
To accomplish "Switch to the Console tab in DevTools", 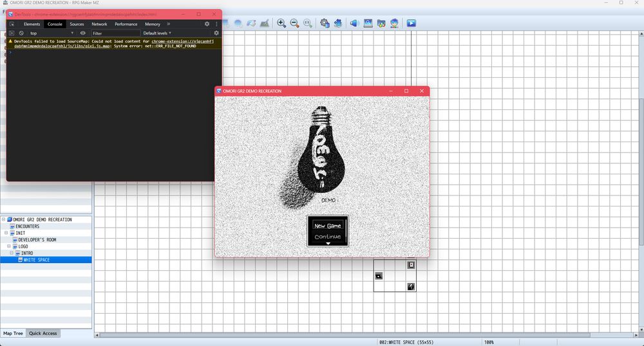I will tap(55, 24).
